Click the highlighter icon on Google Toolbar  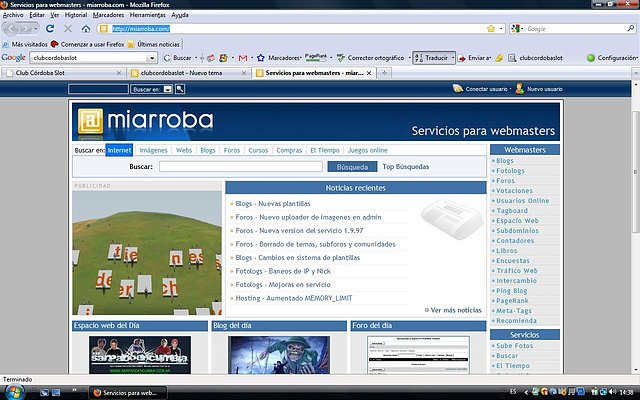[x=499, y=58]
